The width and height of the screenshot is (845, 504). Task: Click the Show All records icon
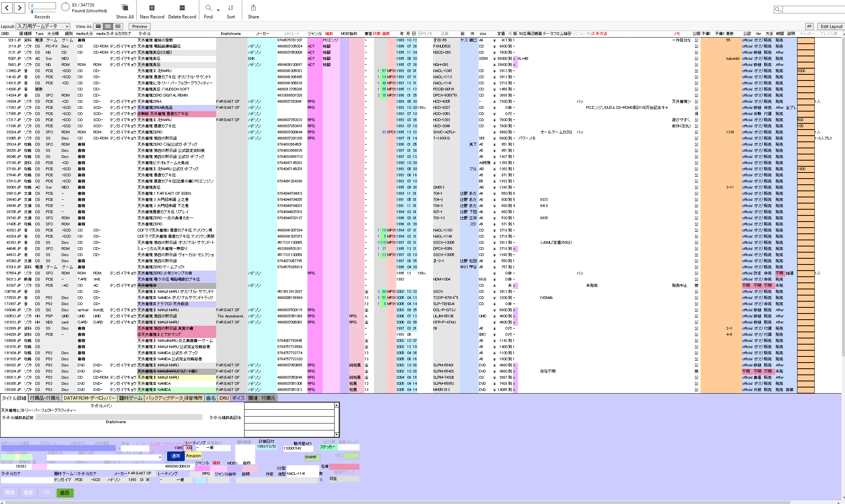click(125, 8)
